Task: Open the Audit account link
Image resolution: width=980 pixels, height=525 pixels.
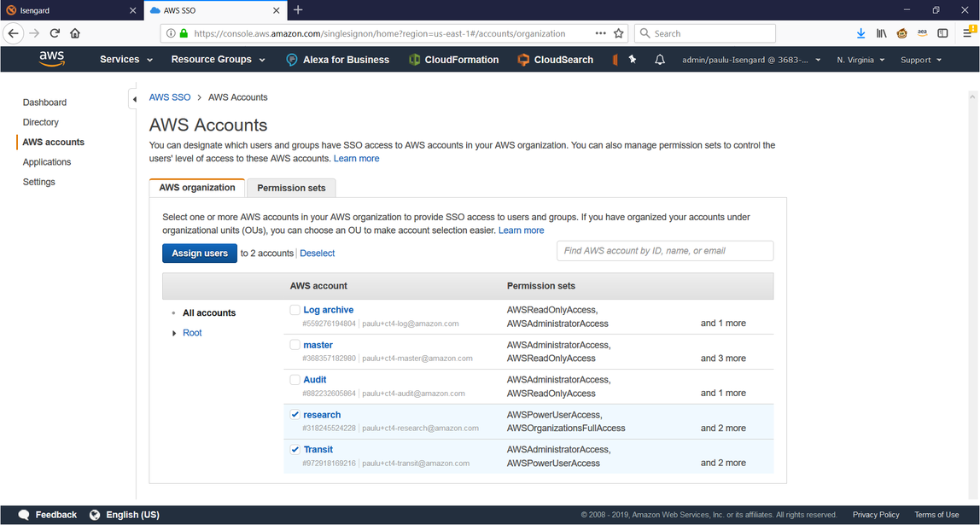Action: (315, 380)
